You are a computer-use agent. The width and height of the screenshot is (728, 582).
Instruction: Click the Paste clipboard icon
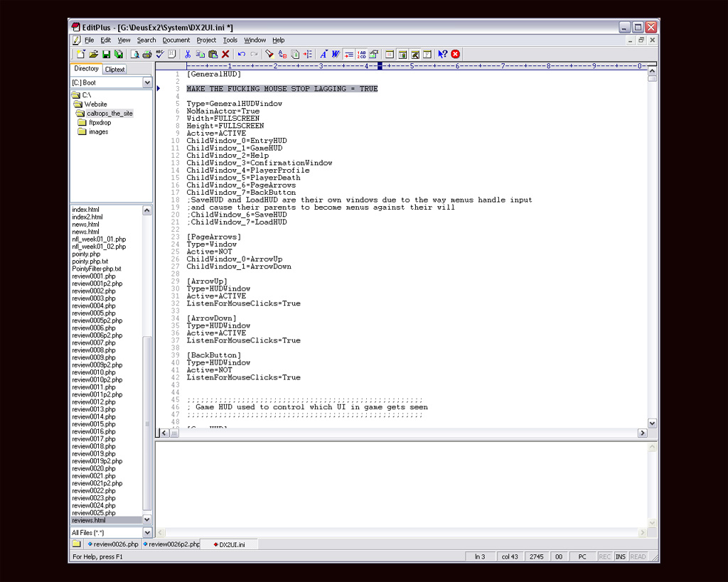coord(213,54)
